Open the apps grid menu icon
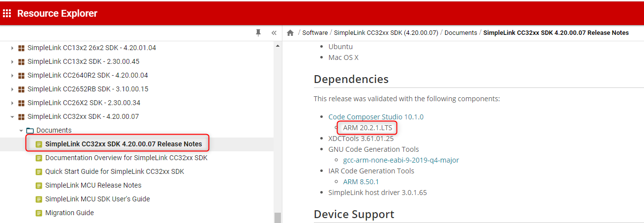Image resolution: width=644 pixels, height=223 pixels. coord(7,14)
